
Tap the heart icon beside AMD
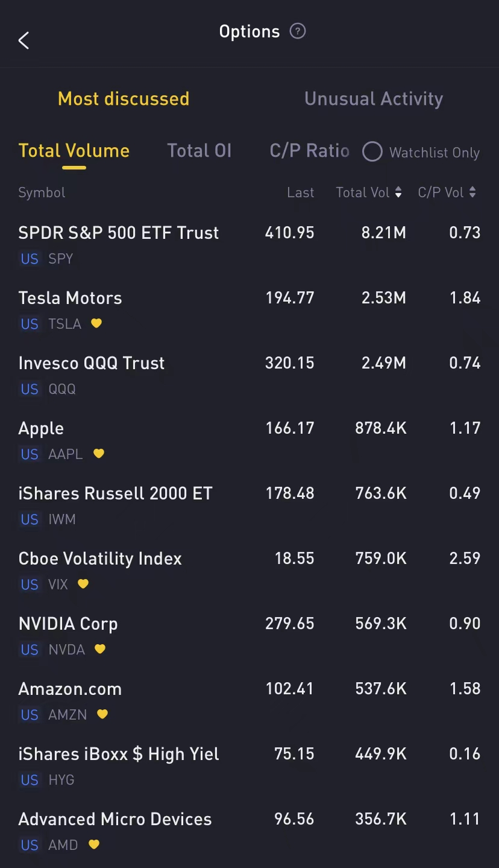click(x=94, y=845)
